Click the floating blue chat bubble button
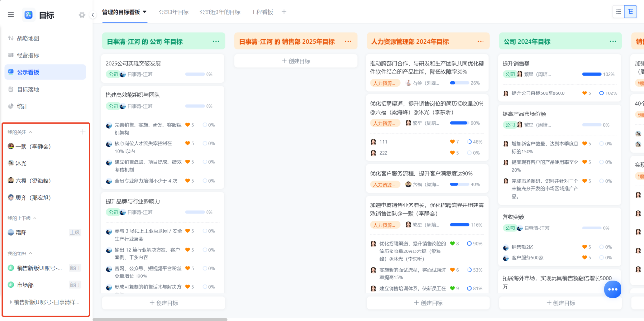The height and width of the screenshot is (321, 644). pos(612,289)
